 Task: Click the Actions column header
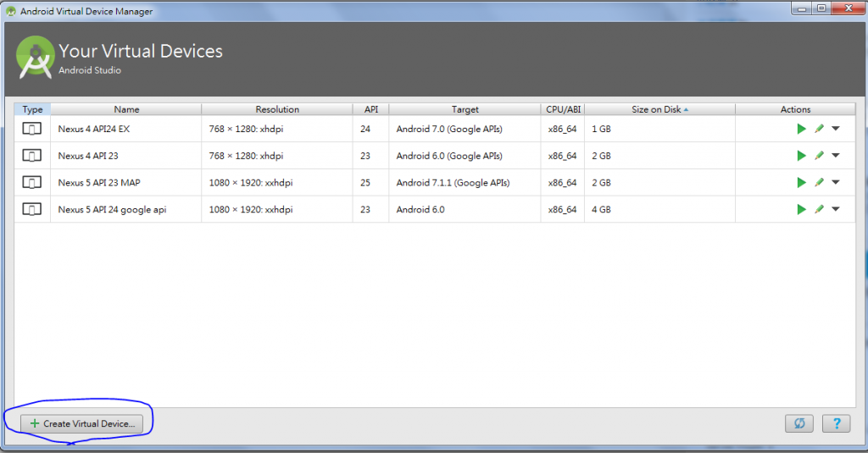click(x=795, y=109)
